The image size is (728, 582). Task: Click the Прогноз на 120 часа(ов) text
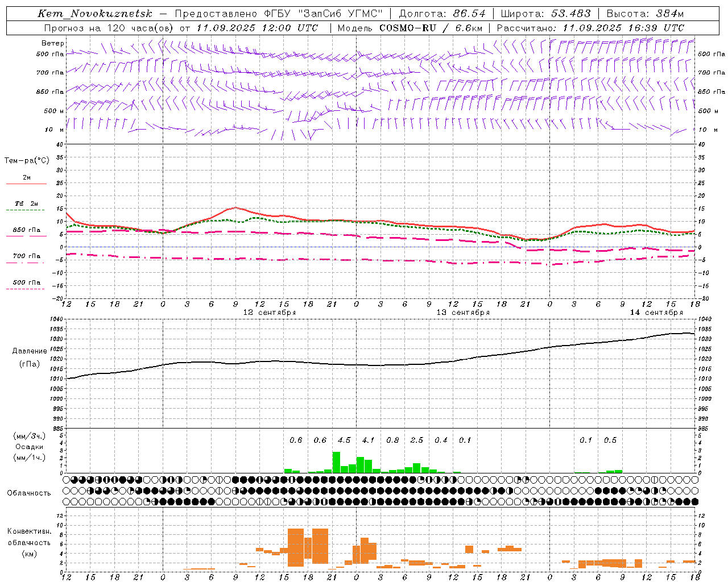click(x=109, y=28)
